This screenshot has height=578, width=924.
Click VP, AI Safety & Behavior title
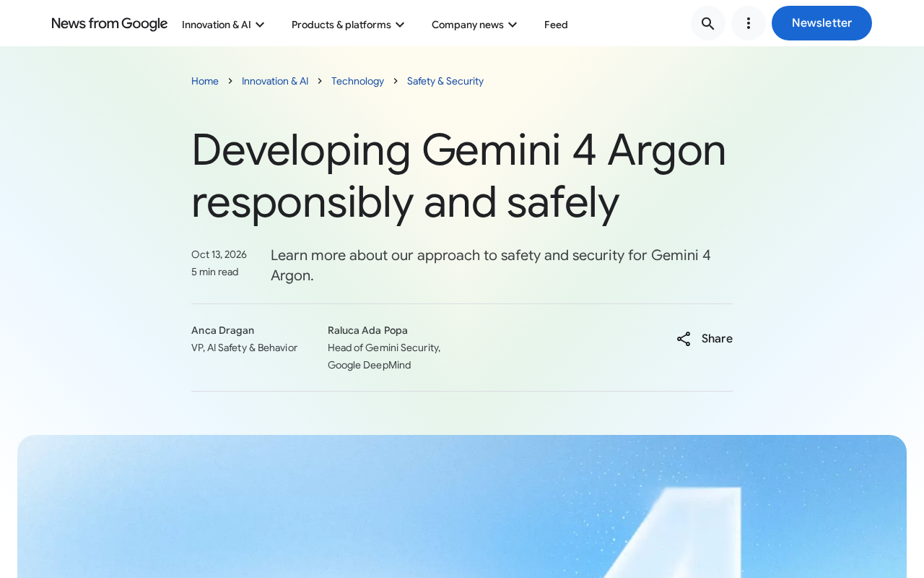click(244, 348)
